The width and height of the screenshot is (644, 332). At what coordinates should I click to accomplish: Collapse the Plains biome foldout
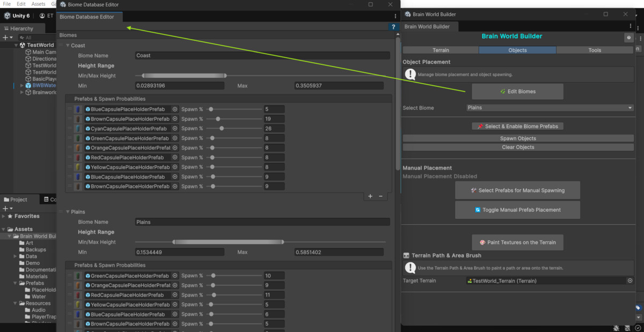(x=68, y=212)
